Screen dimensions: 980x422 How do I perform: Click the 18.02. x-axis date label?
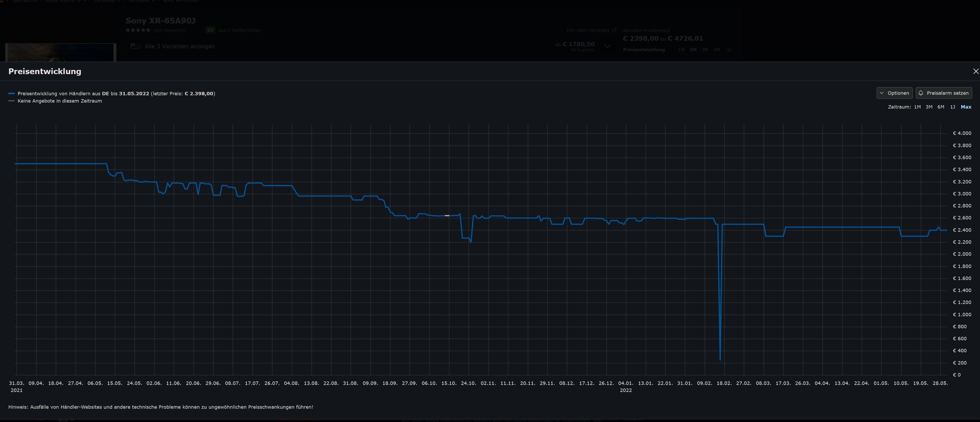[724, 383]
